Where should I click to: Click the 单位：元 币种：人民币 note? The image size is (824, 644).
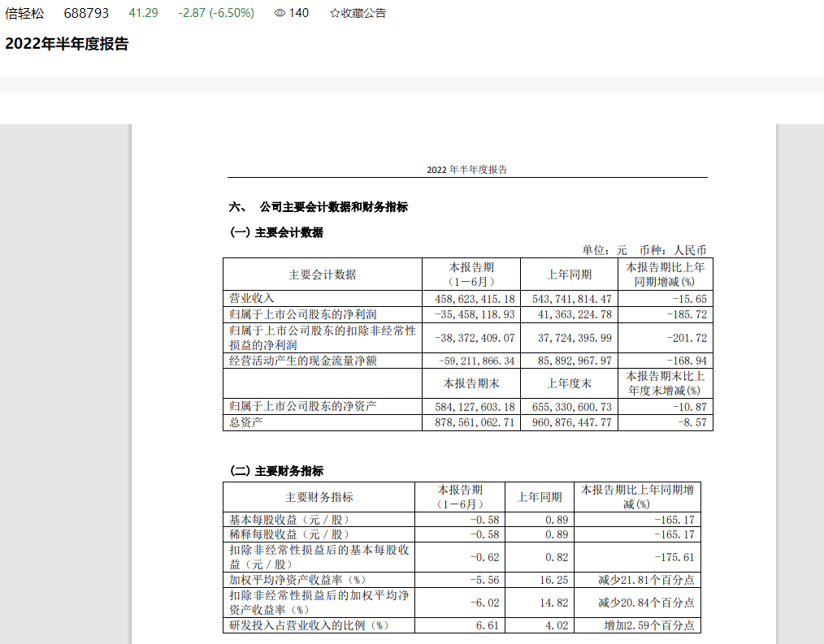pos(644,250)
